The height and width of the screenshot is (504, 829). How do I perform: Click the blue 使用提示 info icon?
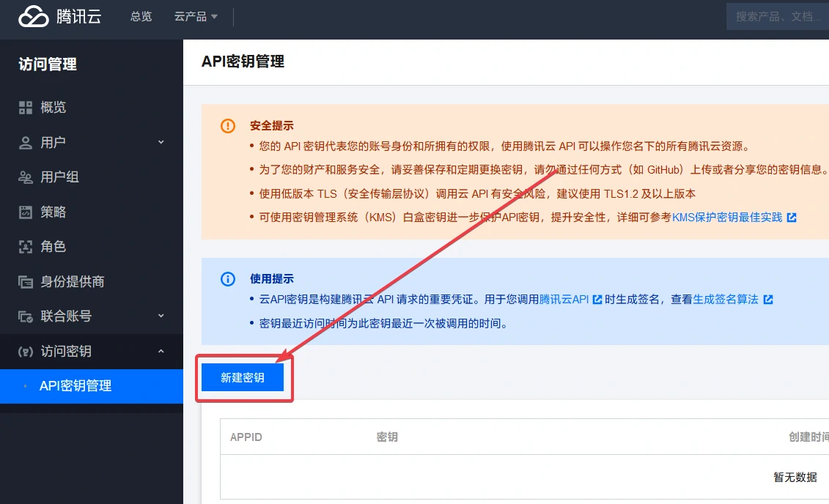tap(228, 279)
